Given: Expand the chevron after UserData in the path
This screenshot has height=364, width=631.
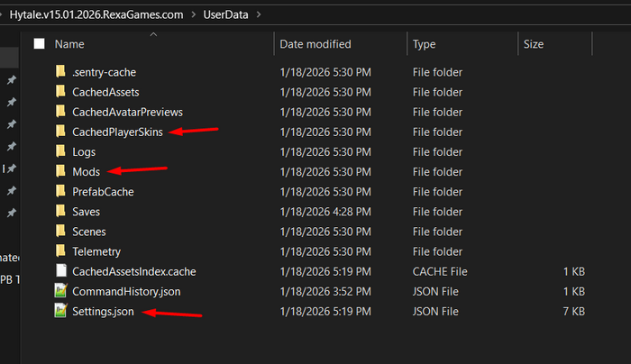Looking at the screenshot, I should tap(259, 14).
